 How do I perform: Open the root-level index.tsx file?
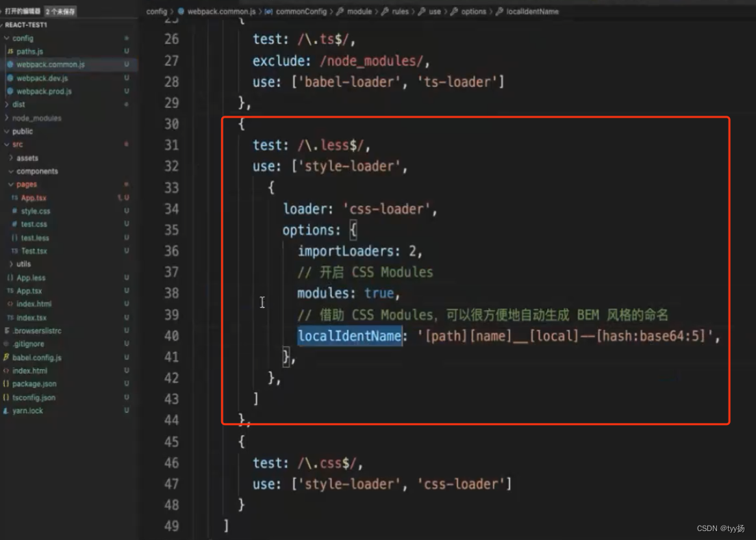point(32,318)
